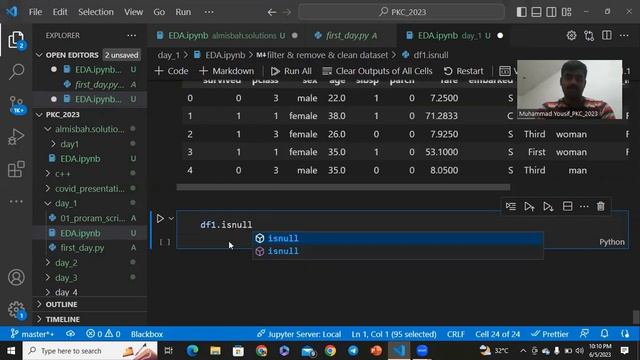Image resolution: width=640 pixels, height=360 pixels.
Task: Expand the day_2 folder
Action: click(48, 263)
